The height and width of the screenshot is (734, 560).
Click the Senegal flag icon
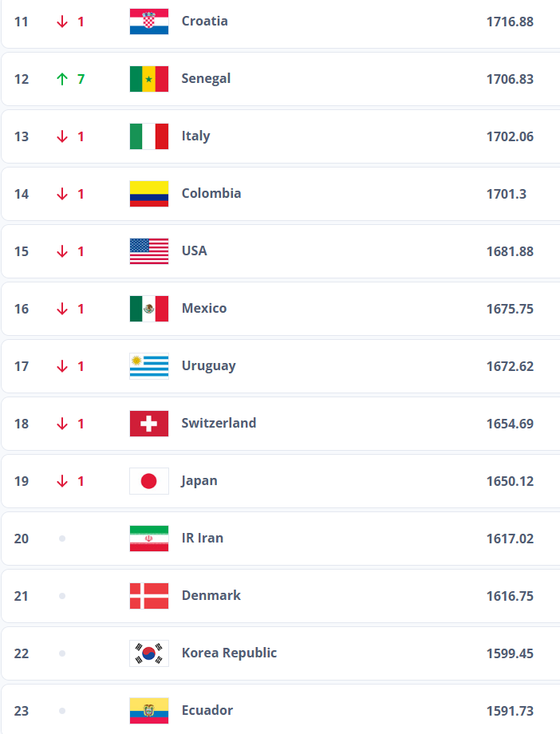[149, 79]
